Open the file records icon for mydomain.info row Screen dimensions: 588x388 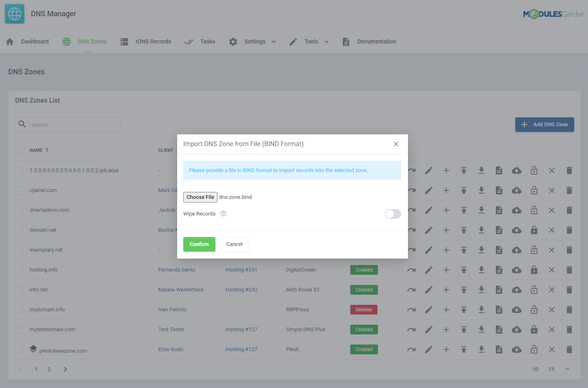tap(499, 309)
